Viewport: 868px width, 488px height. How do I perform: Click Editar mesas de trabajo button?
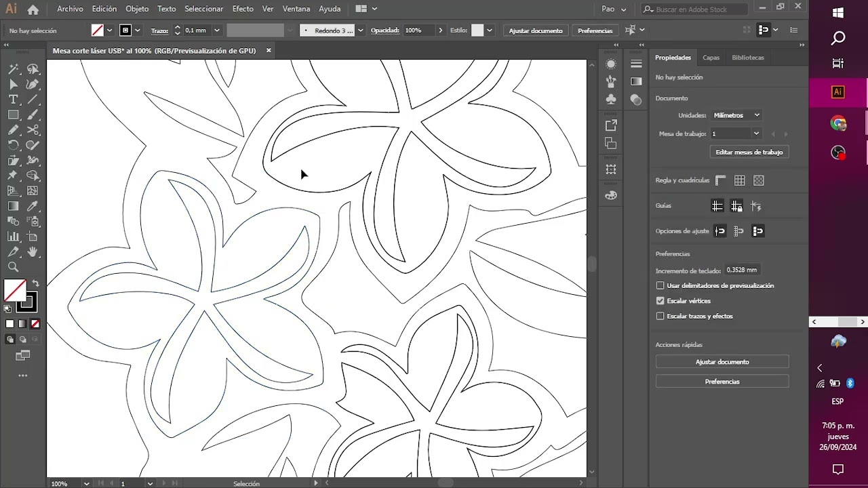click(749, 152)
